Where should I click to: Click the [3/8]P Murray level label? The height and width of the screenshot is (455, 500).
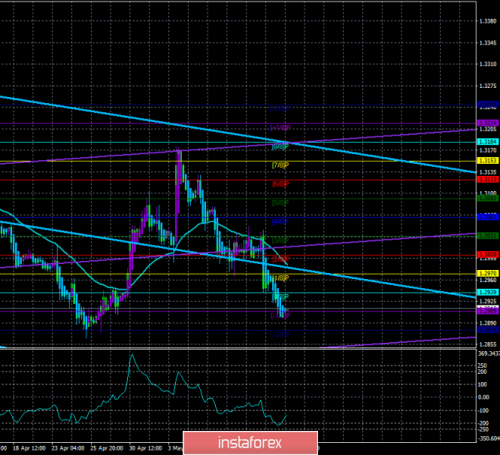coord(280,240)
